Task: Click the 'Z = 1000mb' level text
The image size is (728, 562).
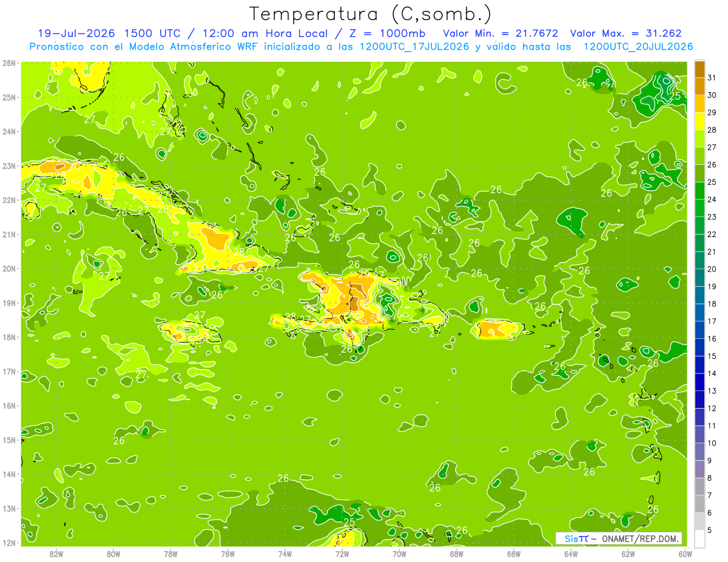Action: click(x=387, y=33)
